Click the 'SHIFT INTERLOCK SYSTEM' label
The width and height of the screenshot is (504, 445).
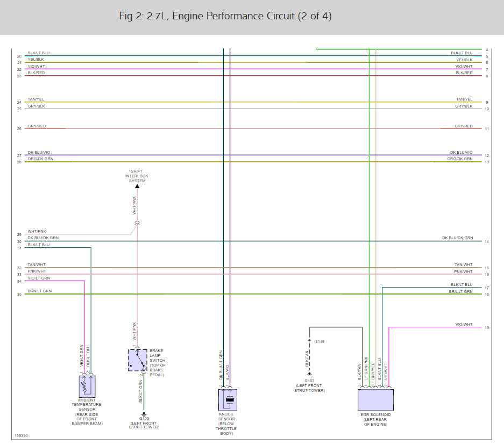137,176
